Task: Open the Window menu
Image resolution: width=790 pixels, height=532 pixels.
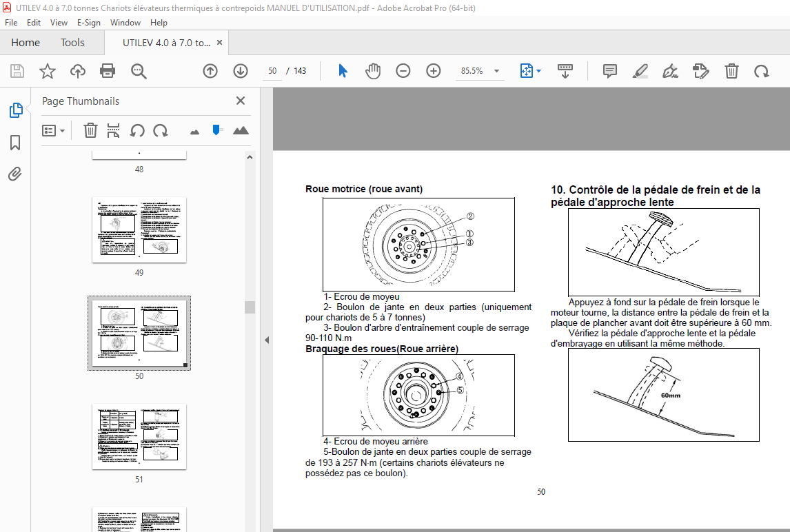Action: [x=125, y=23]
